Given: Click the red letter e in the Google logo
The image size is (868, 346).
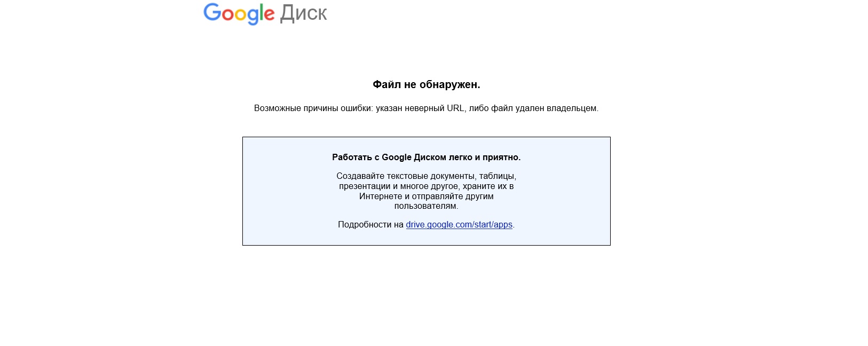Looking at the screenshot, I should 270,14.
